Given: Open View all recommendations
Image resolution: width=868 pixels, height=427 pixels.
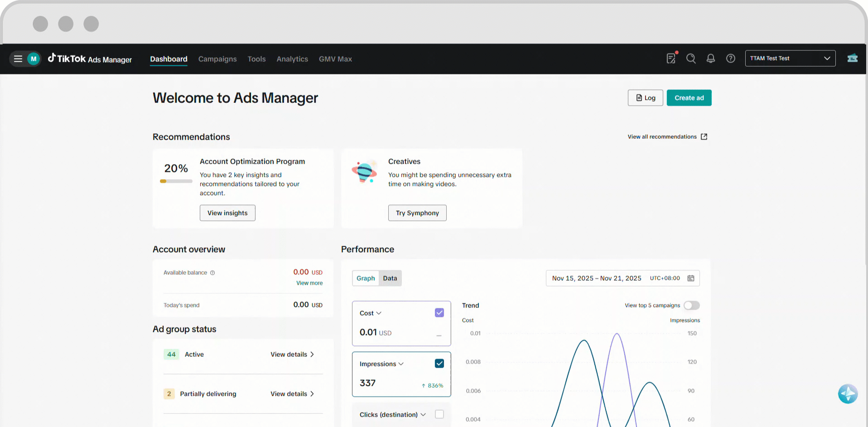Looking at the screenshot, I should [662, 136].
